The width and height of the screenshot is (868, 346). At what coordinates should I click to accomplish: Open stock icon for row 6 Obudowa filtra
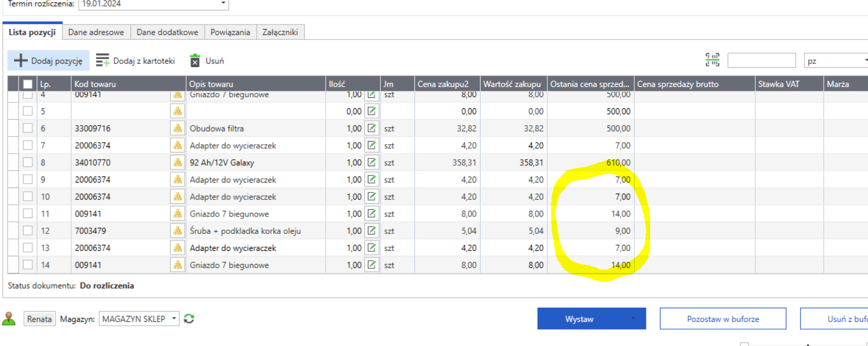pyautogui.click(x=177, y=128)
